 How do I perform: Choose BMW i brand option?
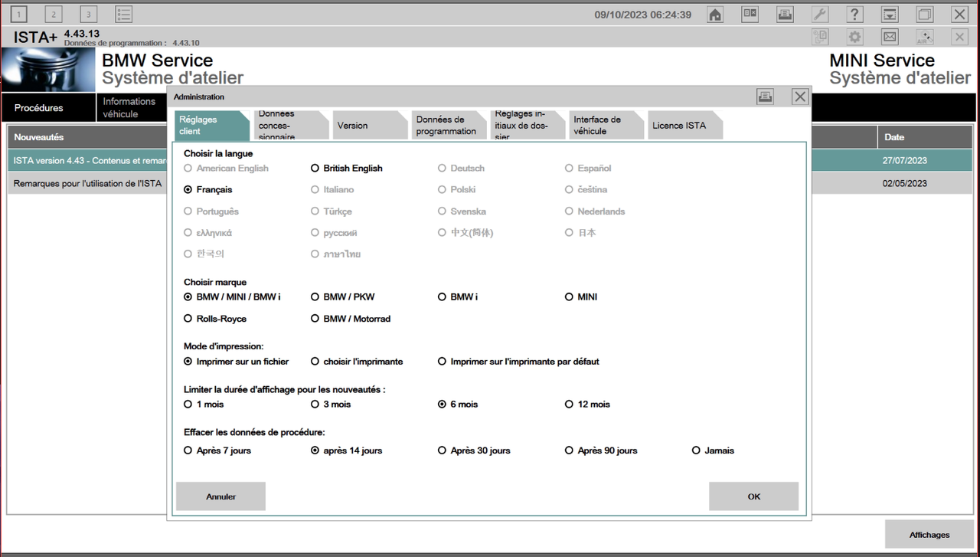458,297
